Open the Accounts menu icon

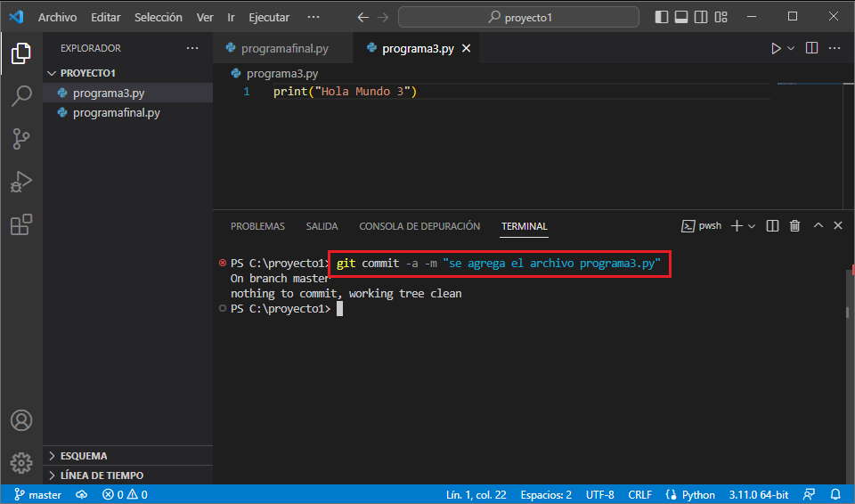tap(21, 420)
